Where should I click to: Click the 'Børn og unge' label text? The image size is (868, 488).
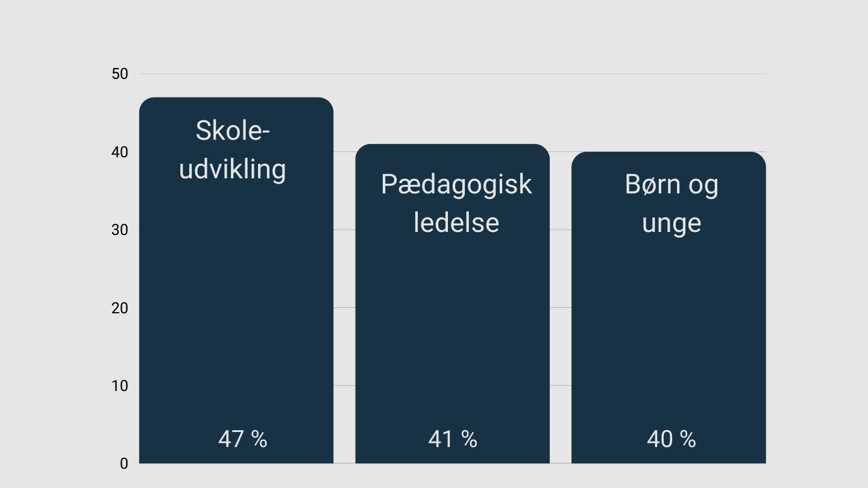coord(671,203)
